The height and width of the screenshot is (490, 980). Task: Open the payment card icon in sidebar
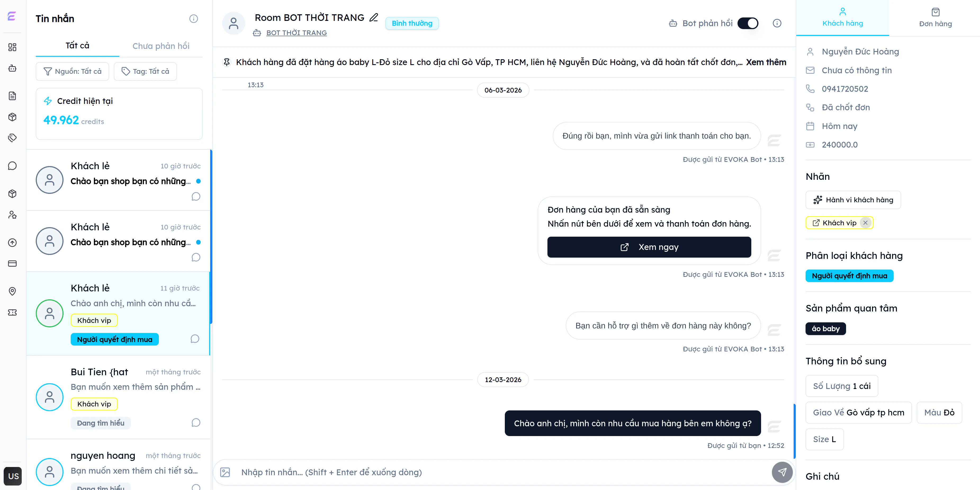pyautogui.click(x=12, y=263)
